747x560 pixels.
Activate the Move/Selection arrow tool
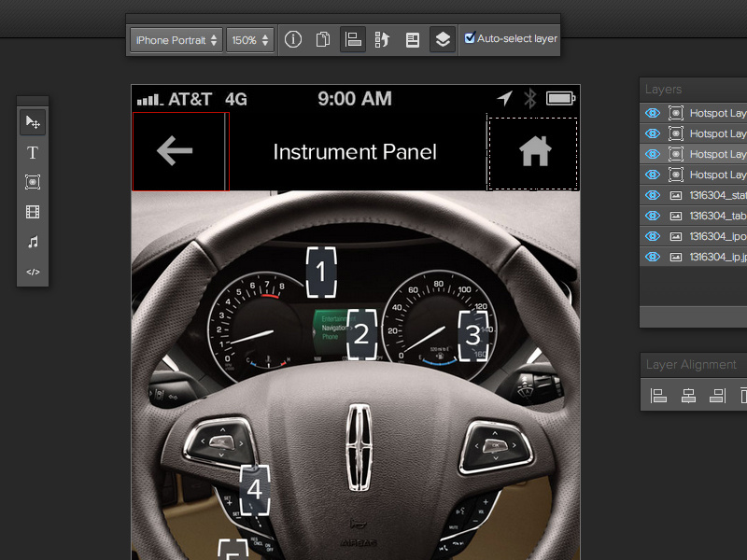[x=33, y=122]
